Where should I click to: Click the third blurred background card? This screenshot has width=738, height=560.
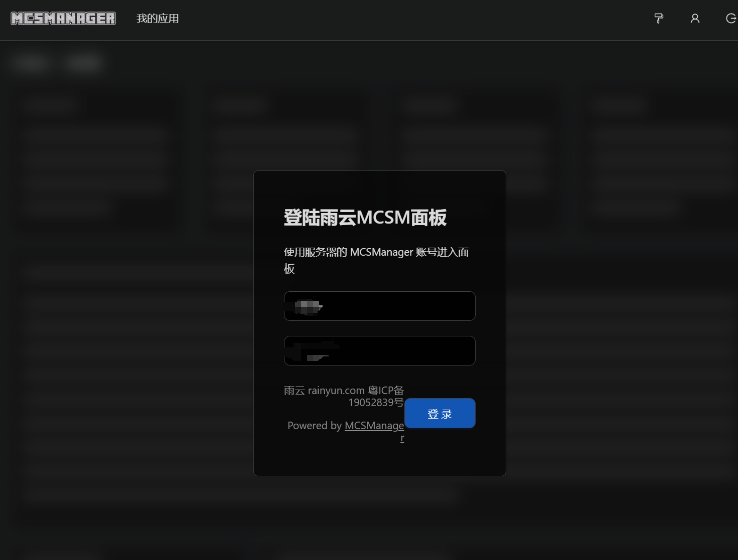[532, 155]
